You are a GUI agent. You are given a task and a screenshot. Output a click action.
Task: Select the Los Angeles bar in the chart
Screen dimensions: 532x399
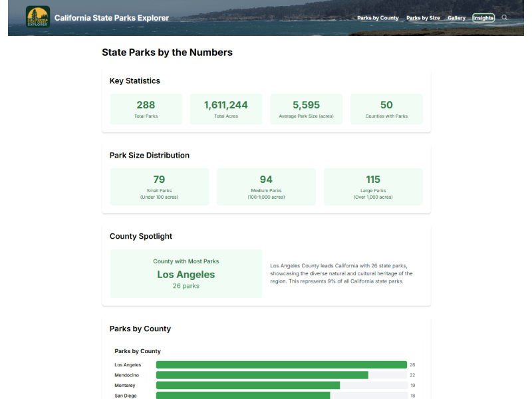[279, 364]
